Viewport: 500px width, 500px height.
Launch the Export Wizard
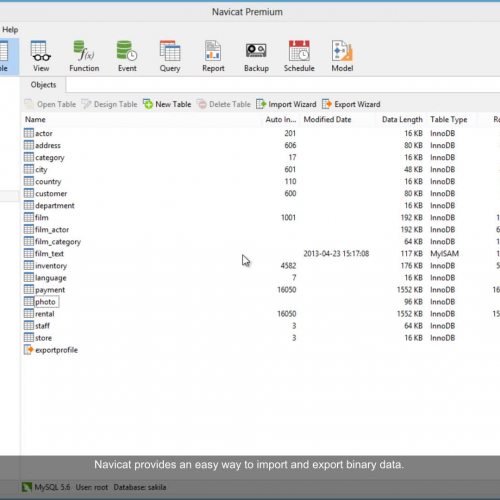click(351, 104)
